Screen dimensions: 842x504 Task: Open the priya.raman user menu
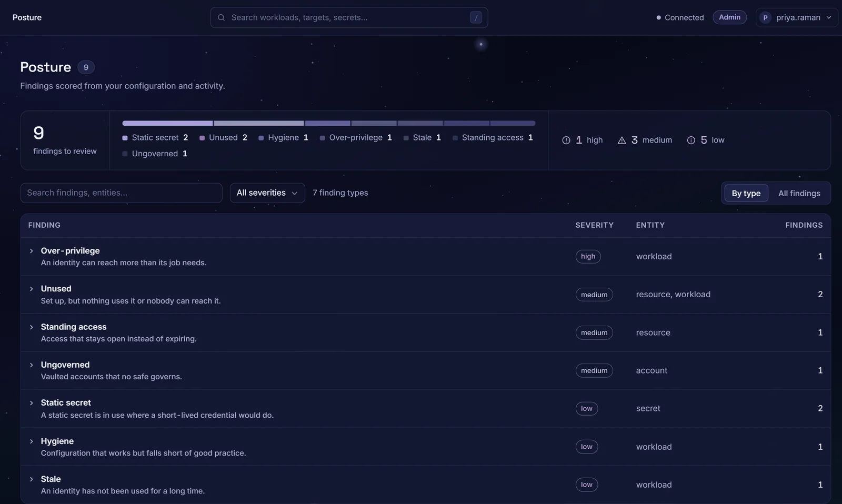click(797, 17)
